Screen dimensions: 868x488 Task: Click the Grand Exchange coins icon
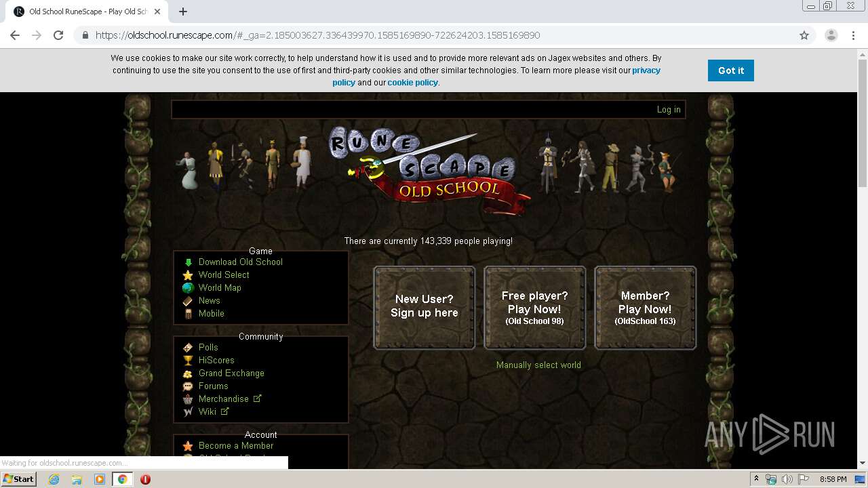click(x=188, y=373)
